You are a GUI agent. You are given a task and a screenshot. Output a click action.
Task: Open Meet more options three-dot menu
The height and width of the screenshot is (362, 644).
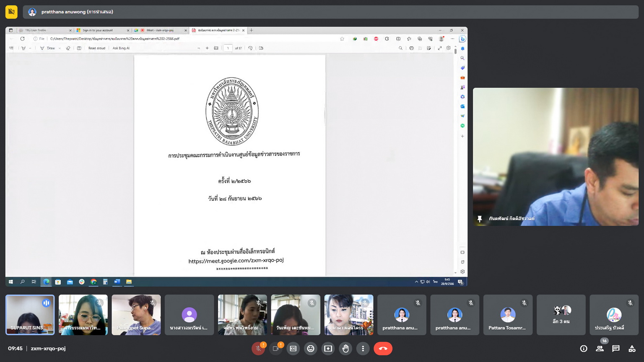click(x=363, y=349)
